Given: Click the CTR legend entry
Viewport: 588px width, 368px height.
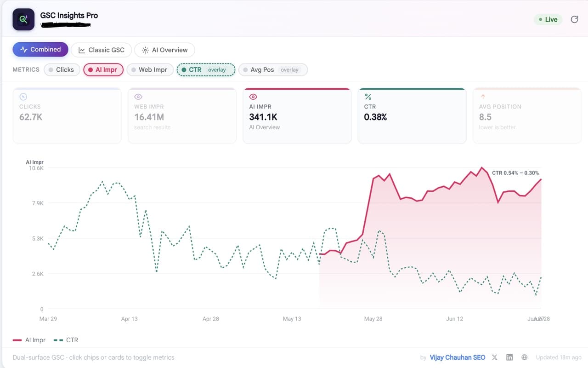Looking at the screenshot, I should (x=66, y=340).
